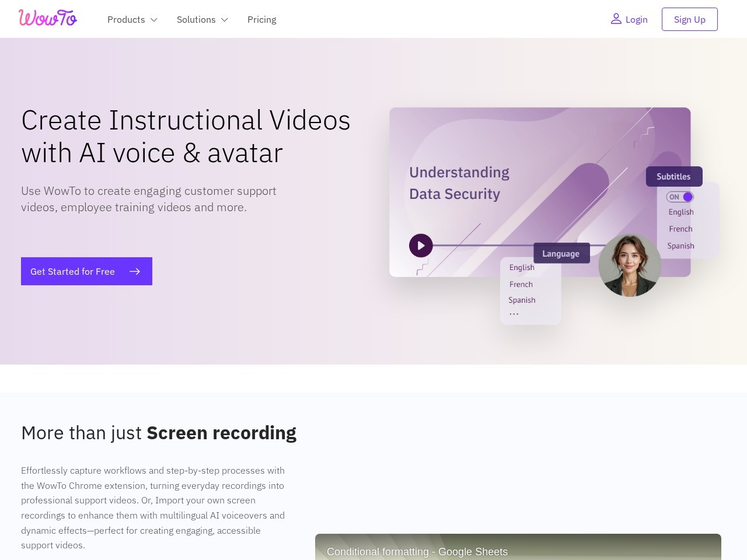Click Get Started for Free
Image resolution: width=747 pixels, height=560 pixels.
click(x=86, y=271)
